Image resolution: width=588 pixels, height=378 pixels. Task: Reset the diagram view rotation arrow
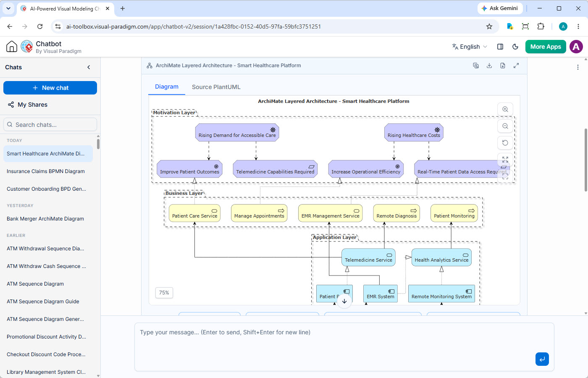(505, 143)
